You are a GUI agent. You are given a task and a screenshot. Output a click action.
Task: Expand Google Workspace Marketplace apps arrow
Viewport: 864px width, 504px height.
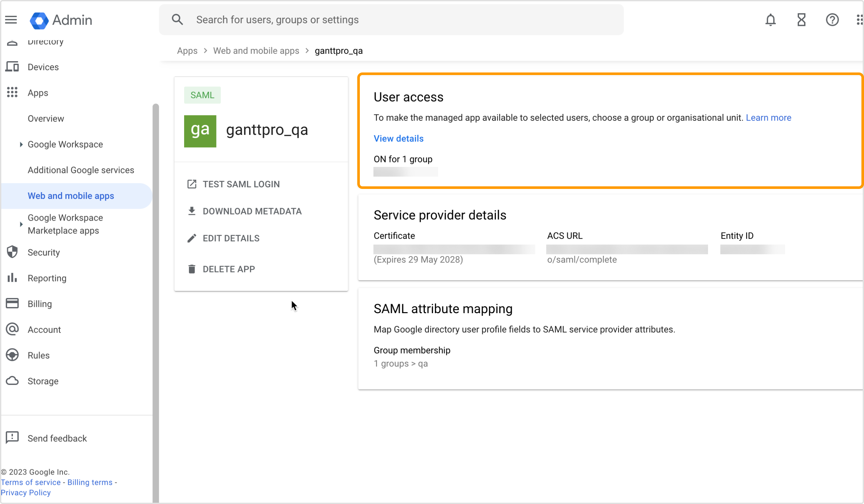[21, 224]
